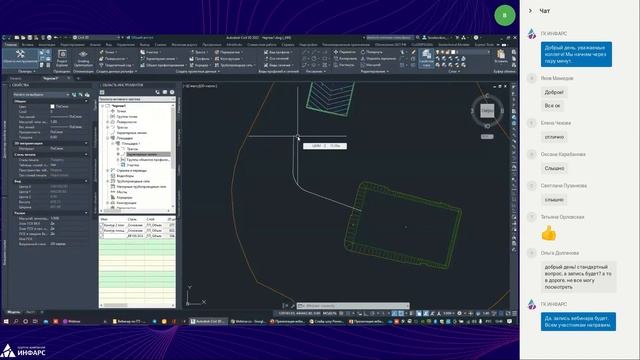Open the Свойства слоя (Layer Properties) button
This screenshot has width=640, height=360.
point(426,58)
